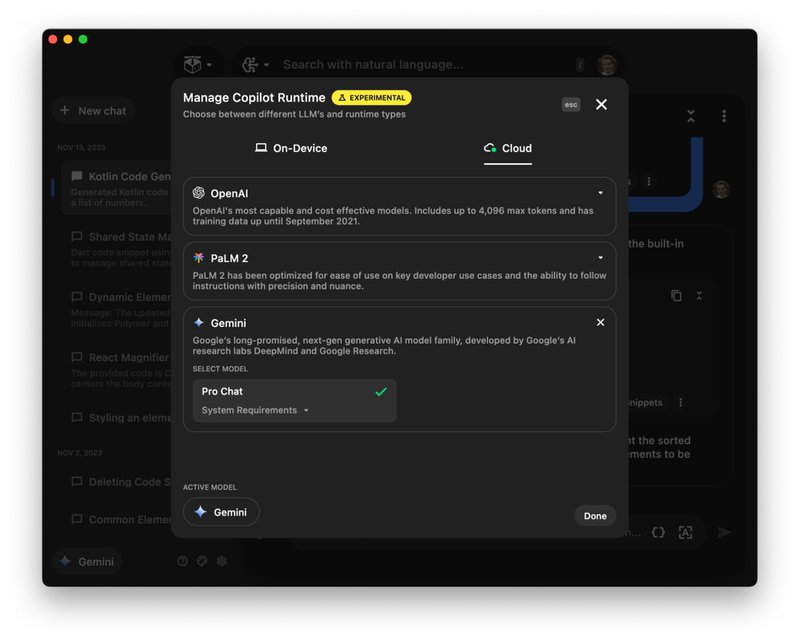Collapse the code block with its arrows icon
800x643 pixels.
click(x=699, y=295)
